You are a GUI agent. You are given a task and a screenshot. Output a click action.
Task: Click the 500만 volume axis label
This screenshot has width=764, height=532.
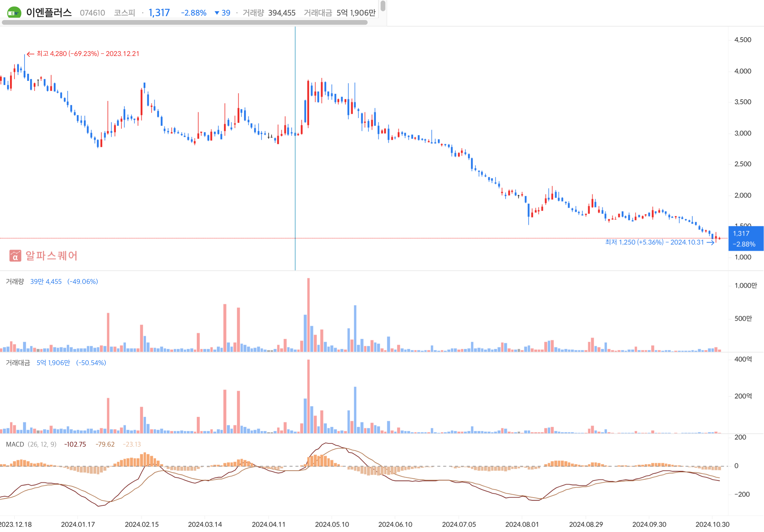[x=743, y=318]
